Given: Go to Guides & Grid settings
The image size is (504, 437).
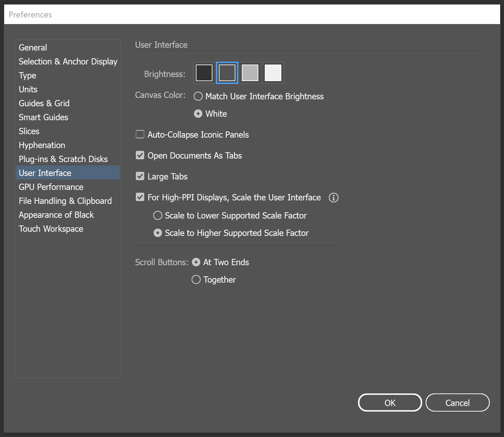Looking at the screenshot, I should tap(44, 103).
